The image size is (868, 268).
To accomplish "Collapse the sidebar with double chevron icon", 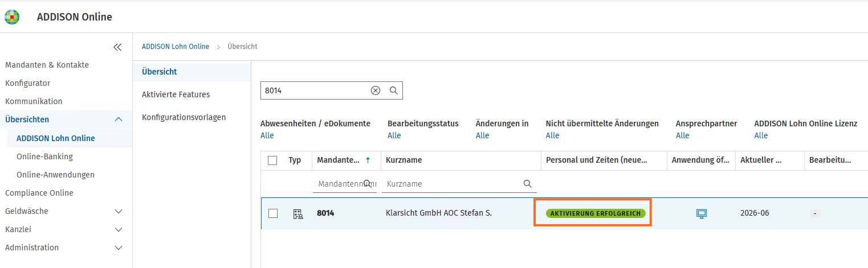I will coord(117,47).
